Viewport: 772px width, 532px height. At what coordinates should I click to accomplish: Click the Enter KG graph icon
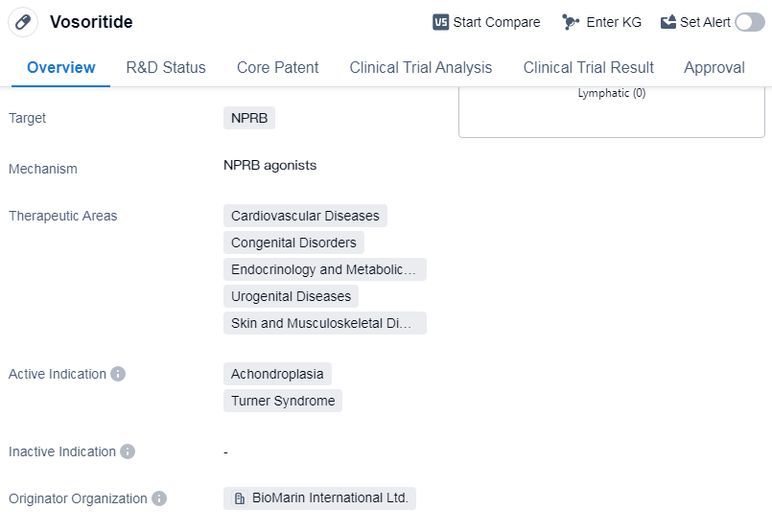pyautogui.click(x=571, y=22)
